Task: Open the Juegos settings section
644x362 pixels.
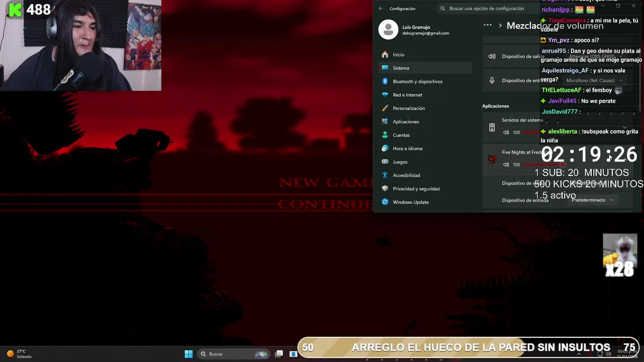Action: click(425, 162)
